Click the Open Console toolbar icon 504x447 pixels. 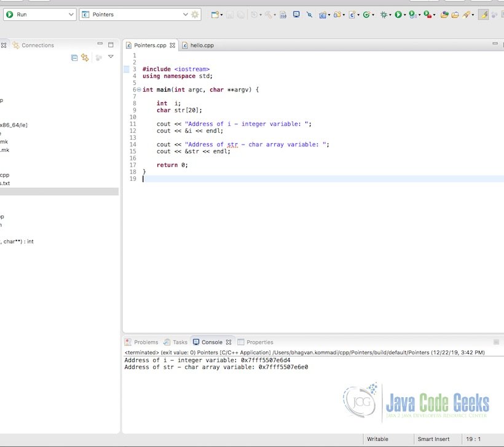tap(296, 15)
